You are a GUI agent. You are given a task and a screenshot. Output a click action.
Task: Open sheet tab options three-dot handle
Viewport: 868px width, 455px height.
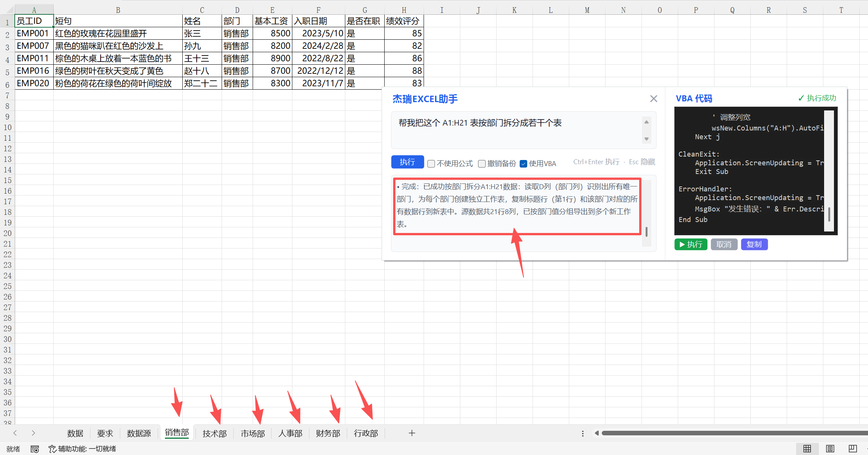(582, 433)
